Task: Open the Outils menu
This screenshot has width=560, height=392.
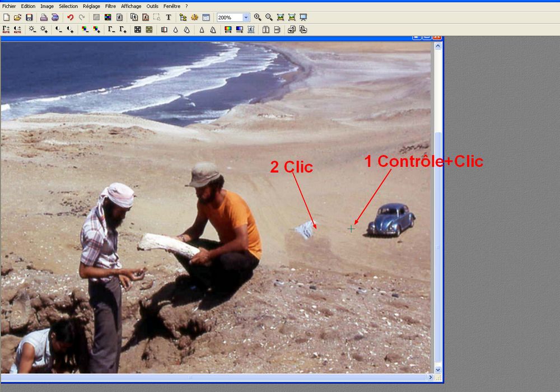Action: click(x=152, y=6)
